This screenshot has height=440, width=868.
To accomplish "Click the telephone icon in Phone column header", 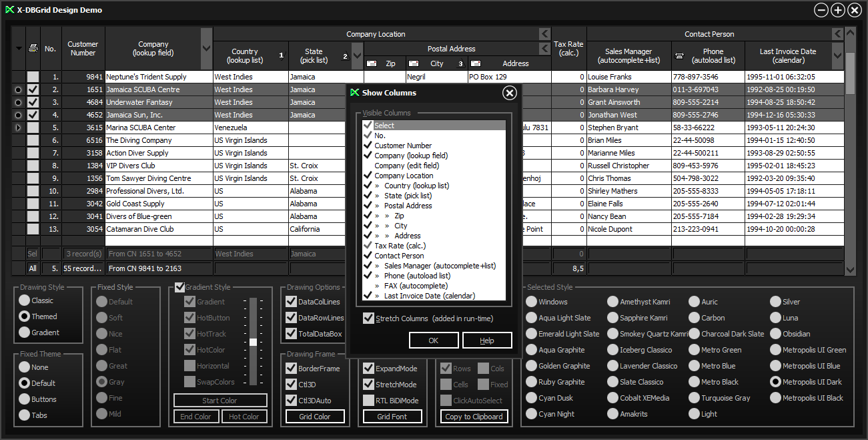I will point(679,56).
